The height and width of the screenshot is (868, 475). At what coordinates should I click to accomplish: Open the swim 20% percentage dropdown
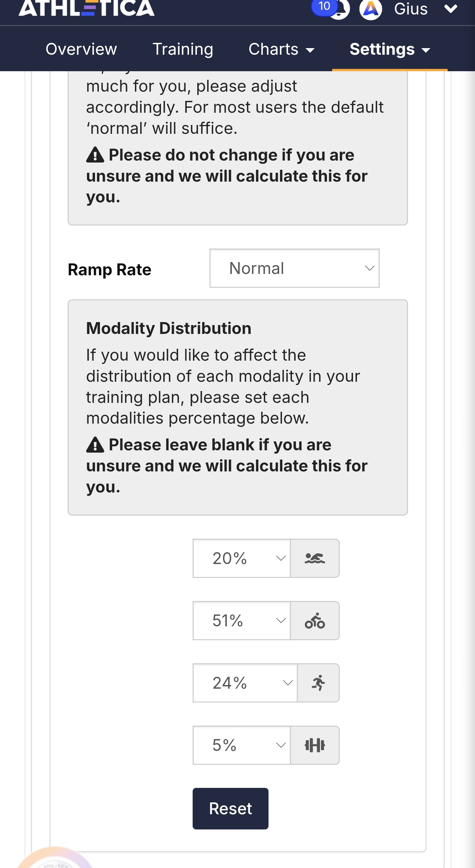[x=241, y=558]
